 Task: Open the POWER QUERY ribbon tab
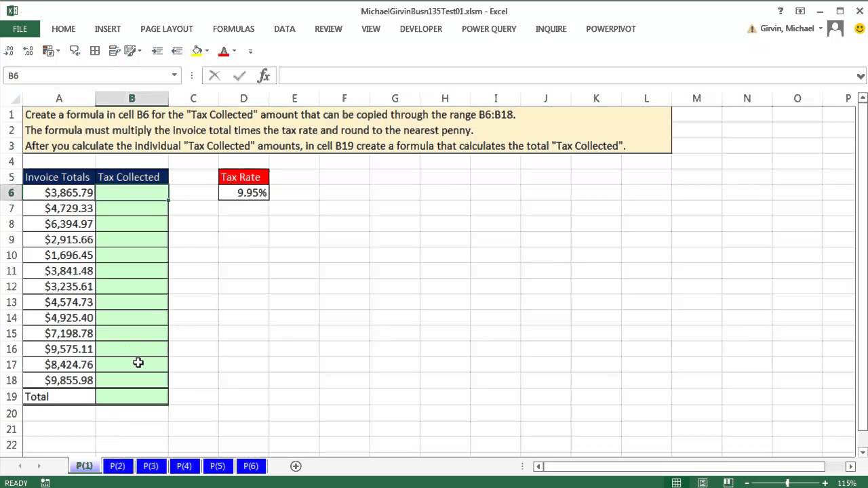[489, 29]
